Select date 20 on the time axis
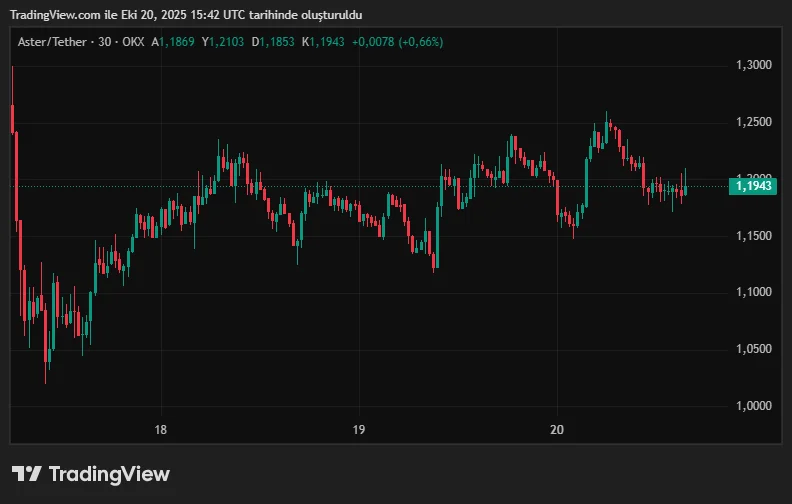 click(x=558, y=430)
